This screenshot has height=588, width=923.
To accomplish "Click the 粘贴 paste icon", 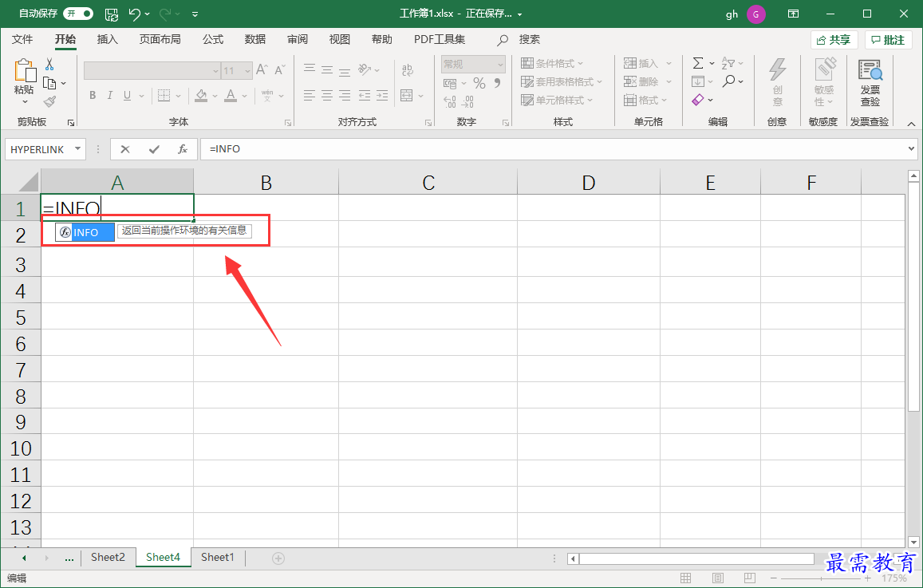I will click(x=24, y=71).
